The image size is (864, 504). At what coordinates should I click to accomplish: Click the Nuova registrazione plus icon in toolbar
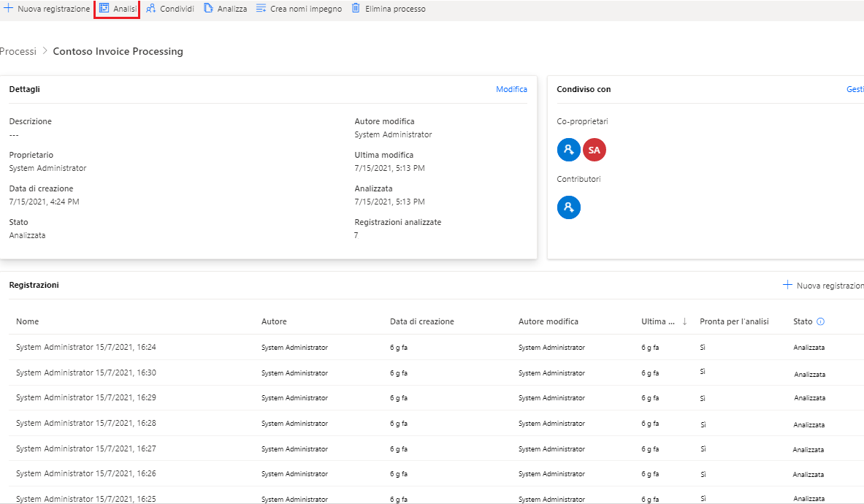[8, 8]
